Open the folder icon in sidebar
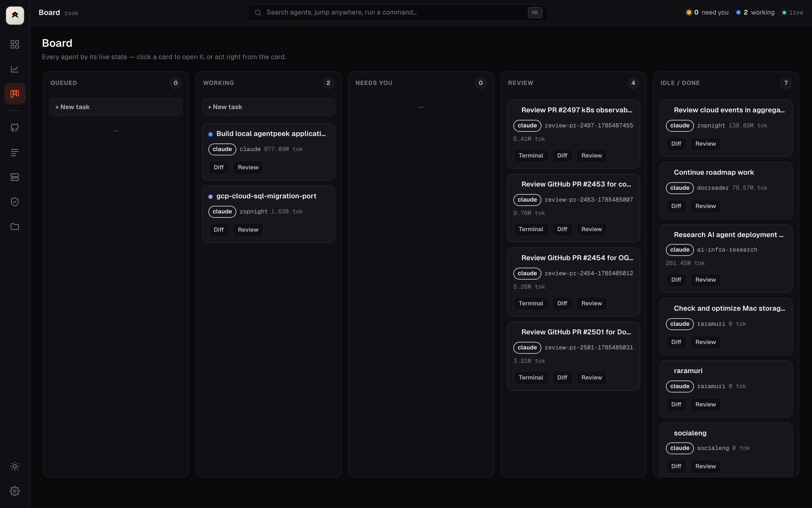The width and height of the screenshot is (812, 508). (x=15, y=226)
